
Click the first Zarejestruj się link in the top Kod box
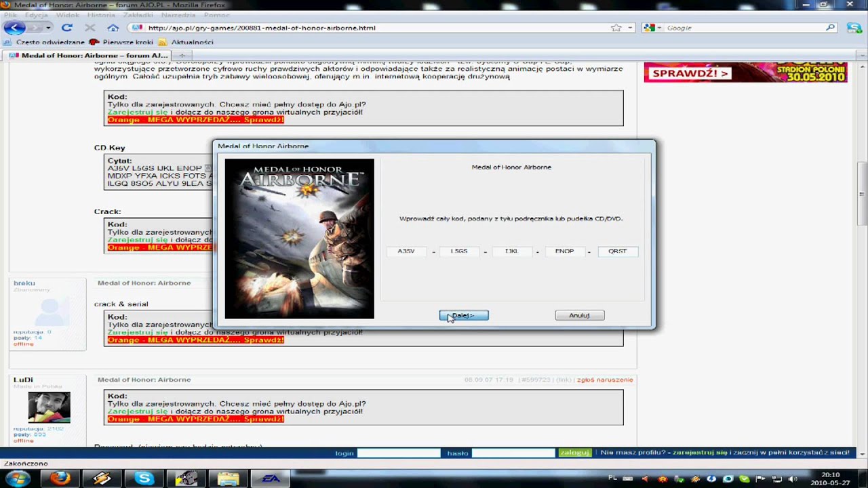click(x=138, y=112)
